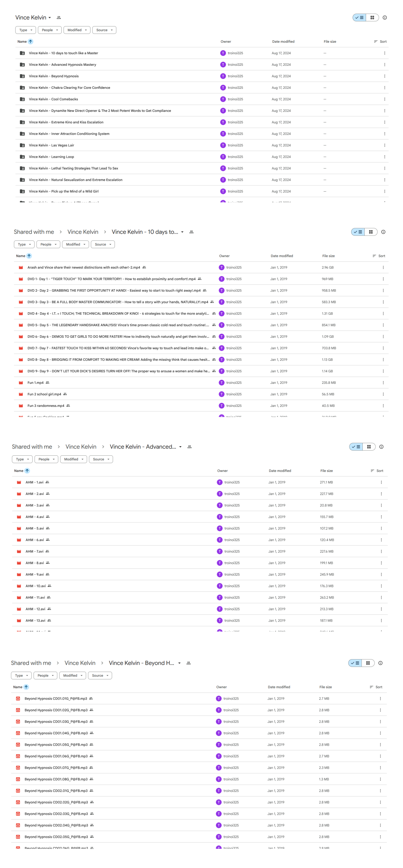Select list layout in Beyond Hypnosis folder view
The width and height of the screenshot is (403, 868).
pos(355,663)
